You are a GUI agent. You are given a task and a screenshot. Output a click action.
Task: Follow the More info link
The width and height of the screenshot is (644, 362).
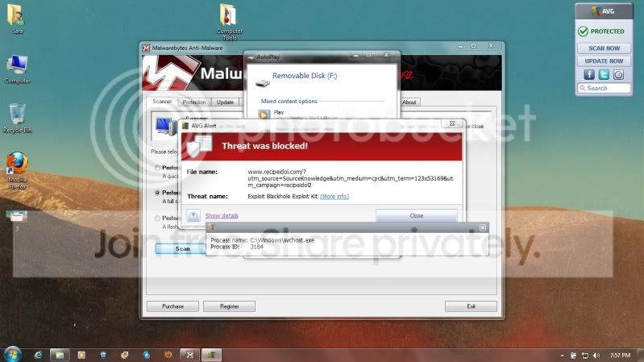334,196
